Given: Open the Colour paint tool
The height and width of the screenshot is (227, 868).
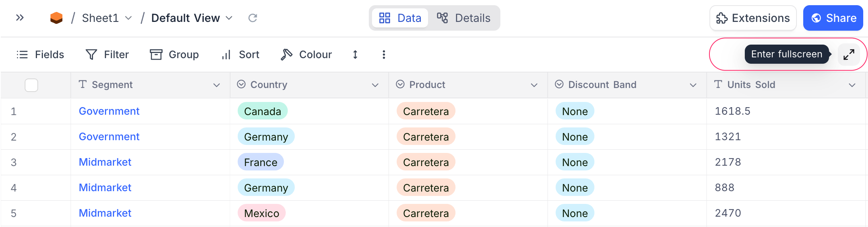Looking at the screenshot, I should point(306,55).
